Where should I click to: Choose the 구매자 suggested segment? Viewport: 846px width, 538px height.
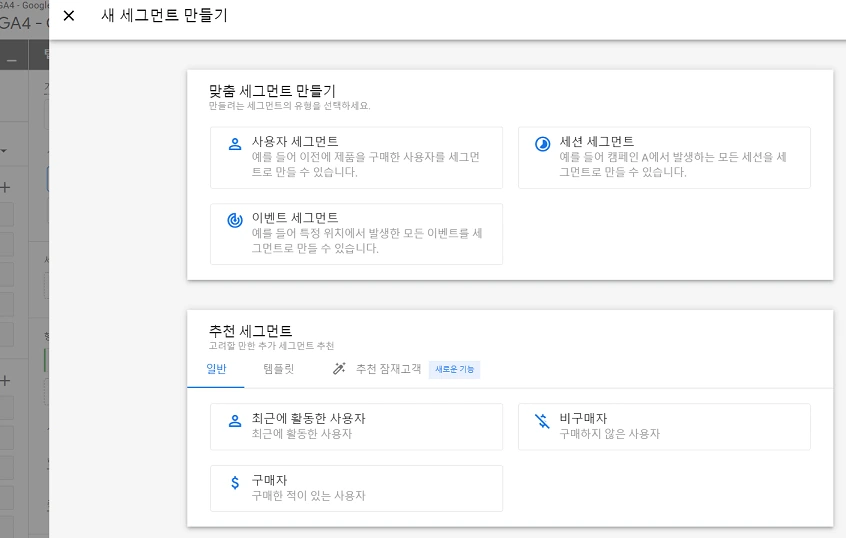tap(356, 488)
